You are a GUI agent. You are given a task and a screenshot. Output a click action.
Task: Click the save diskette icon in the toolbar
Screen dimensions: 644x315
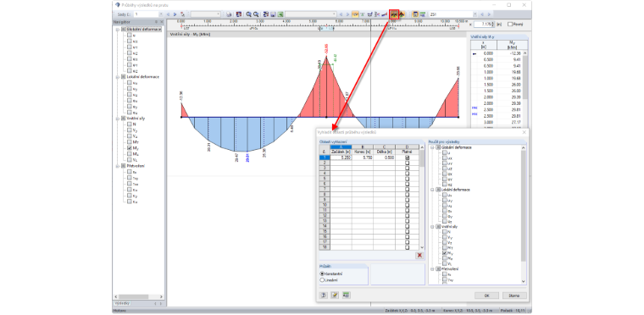[273, 14]
